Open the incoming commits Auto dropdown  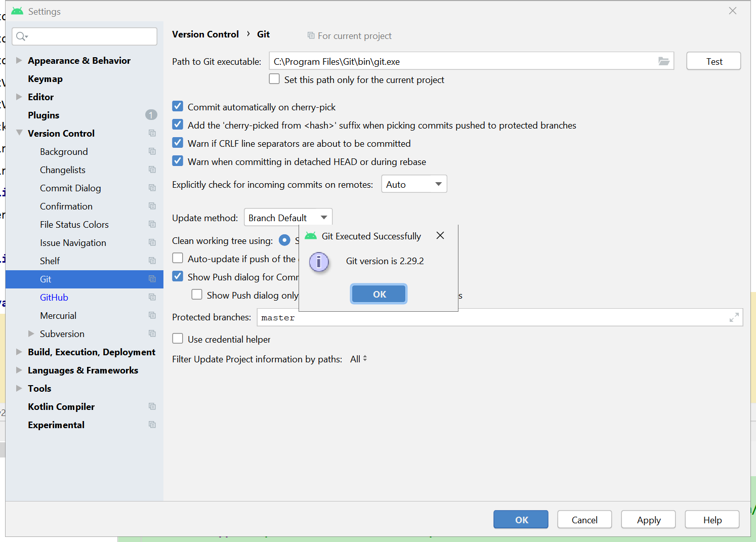coord(413,184)
